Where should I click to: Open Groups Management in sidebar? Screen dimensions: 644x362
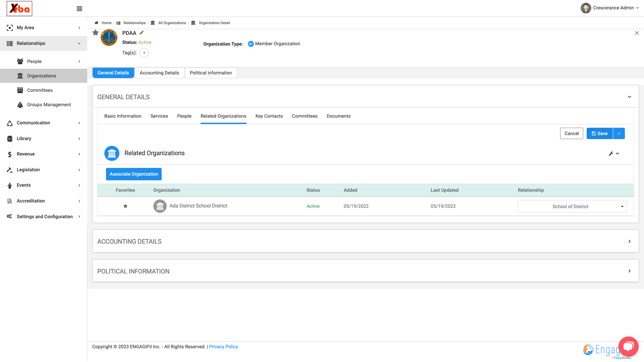[44, 105]
